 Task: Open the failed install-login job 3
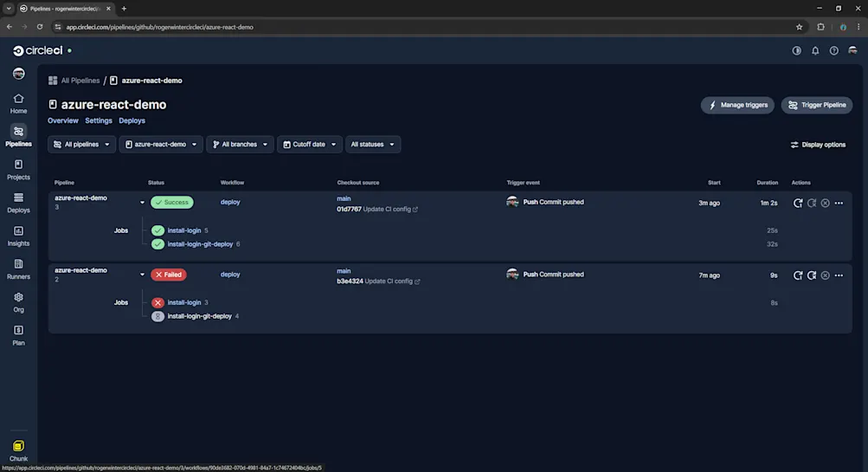click(184, 302)
